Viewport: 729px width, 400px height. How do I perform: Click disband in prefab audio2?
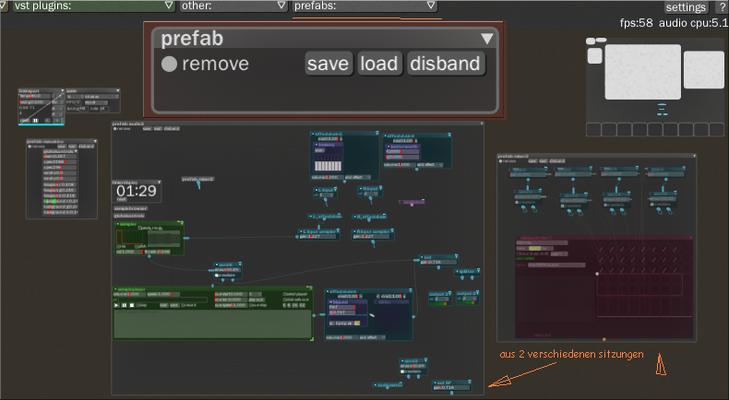[x=172, y=129]
